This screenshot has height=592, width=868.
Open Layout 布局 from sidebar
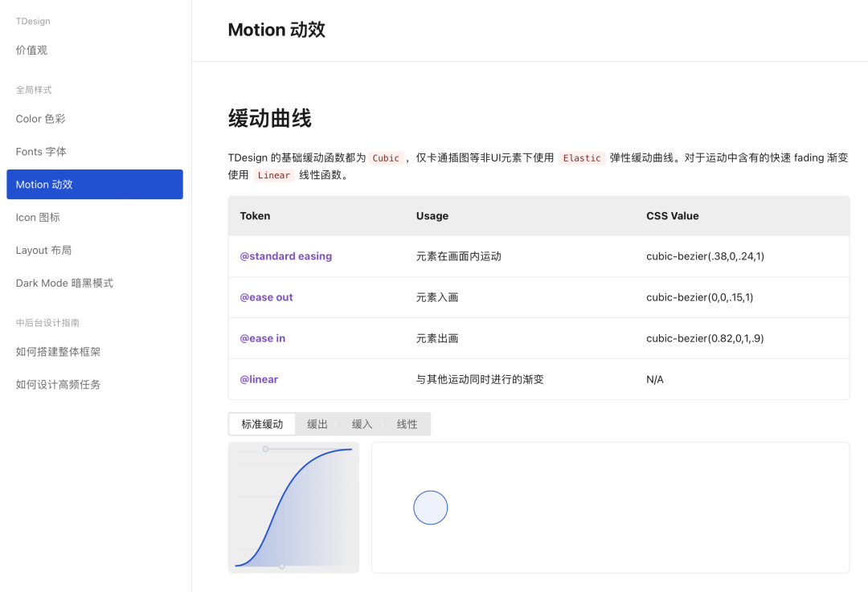pyautogui.click(x=43, y=251)
